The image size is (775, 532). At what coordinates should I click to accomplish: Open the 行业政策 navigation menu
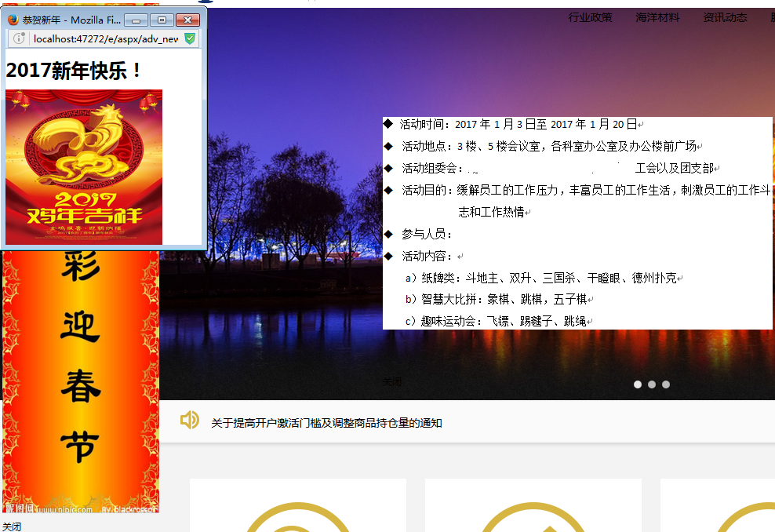[590, 17]
